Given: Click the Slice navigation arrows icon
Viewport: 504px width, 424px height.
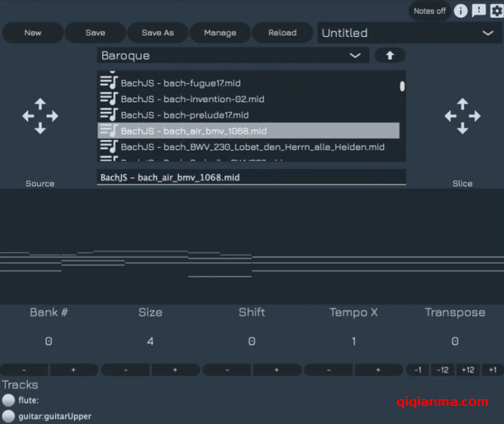Looking at the screenshot, I should pyautogui.click(x=462, y=115).
